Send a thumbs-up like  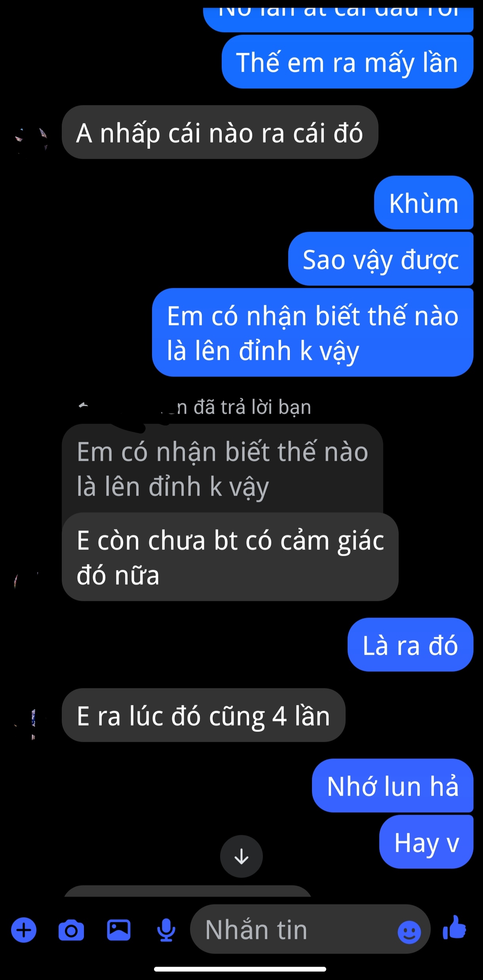point(454,928)
